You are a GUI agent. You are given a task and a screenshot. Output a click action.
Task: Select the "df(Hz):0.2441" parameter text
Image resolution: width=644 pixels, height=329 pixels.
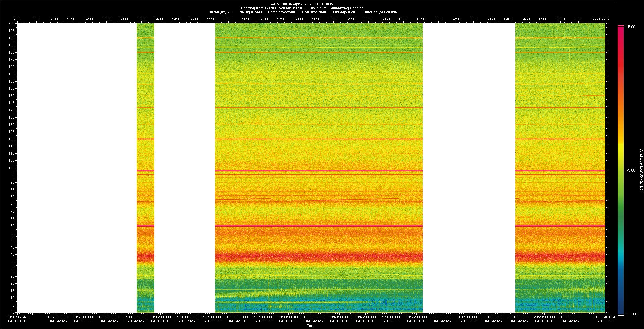(251, 12)
